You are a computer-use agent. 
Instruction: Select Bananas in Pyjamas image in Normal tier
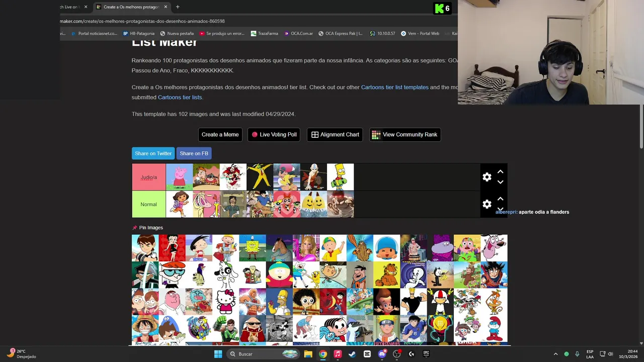pos(313,204)
